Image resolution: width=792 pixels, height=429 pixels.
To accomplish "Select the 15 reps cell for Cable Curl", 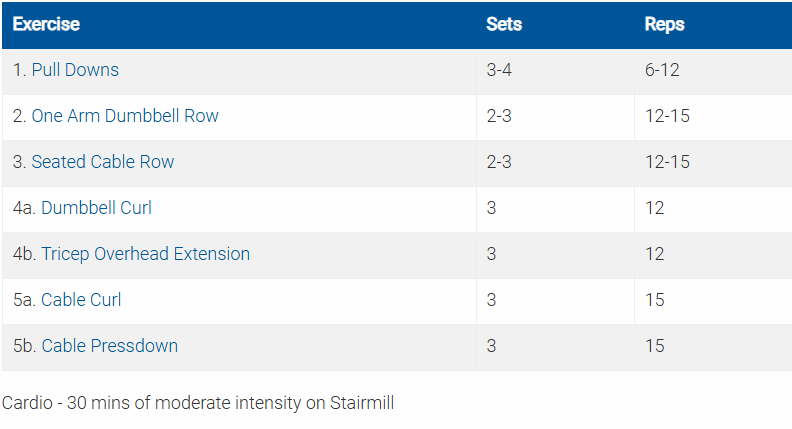I will (654, 300).
